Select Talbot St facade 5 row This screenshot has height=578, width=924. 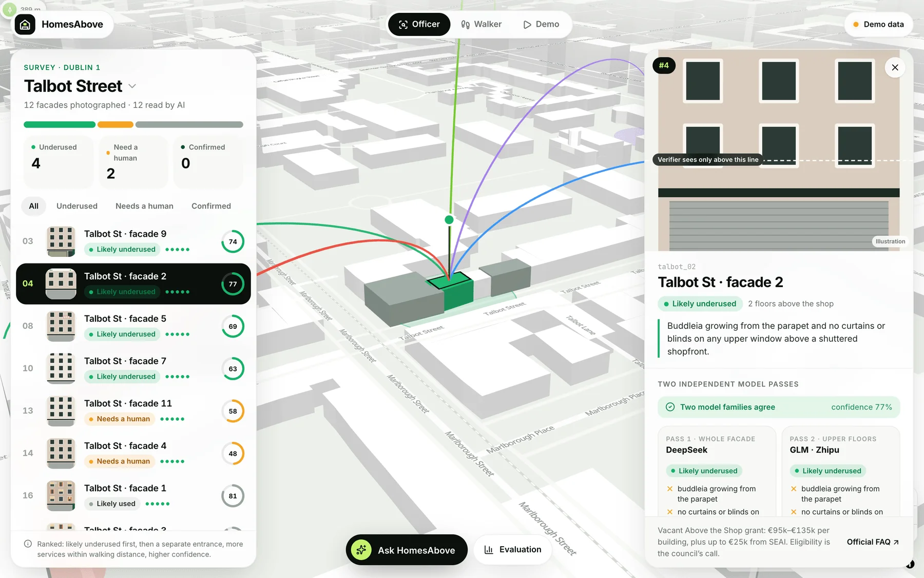tap(133, 326)
